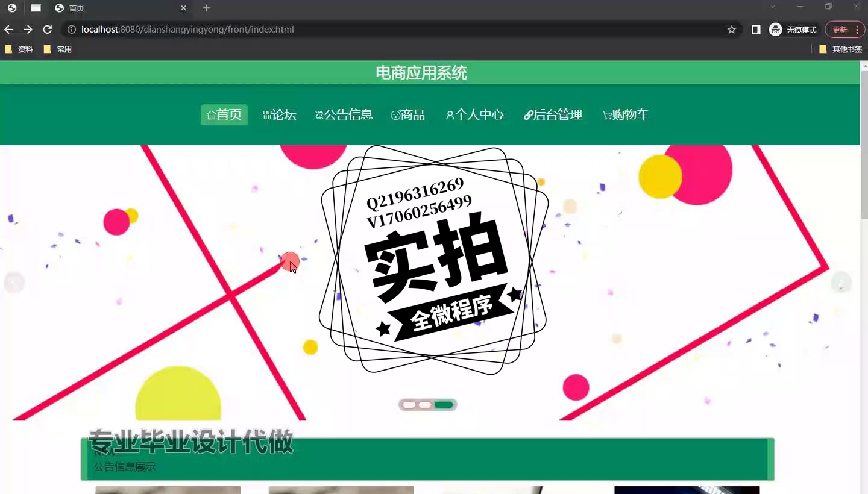Viewport: 868px width, 494px height.
Task: Open the 后台管理 admin link
Action: click(x=553, y=115)
